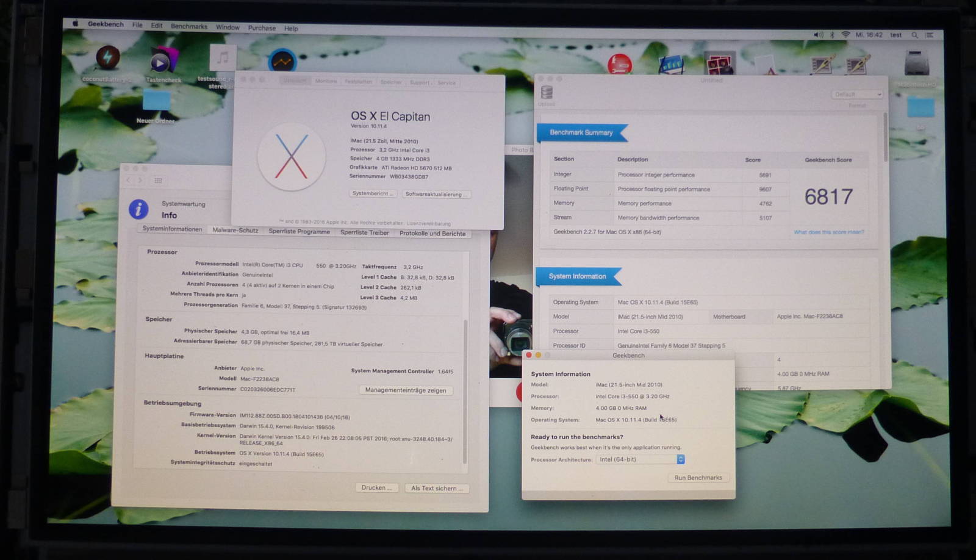This screenshot has height=560, width=976.
Task: Click the Geekbench Upload database icon
Action: click(x=547, y=93)
